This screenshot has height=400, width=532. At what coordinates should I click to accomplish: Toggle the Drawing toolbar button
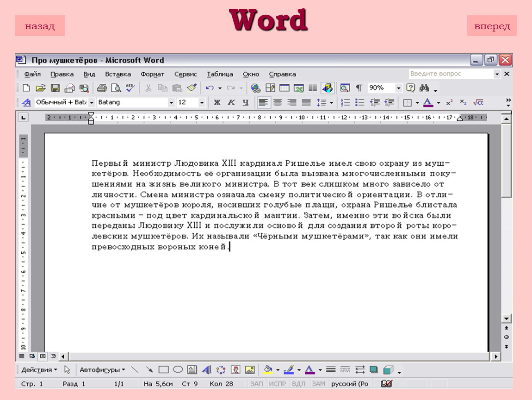coord(328,88)
